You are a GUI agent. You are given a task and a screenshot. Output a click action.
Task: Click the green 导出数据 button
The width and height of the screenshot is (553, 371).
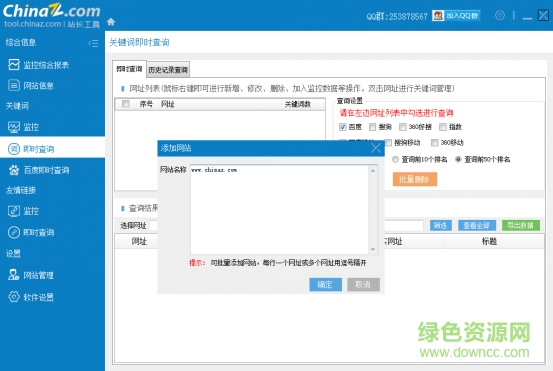pyautogui.click(x=521, y=225)
